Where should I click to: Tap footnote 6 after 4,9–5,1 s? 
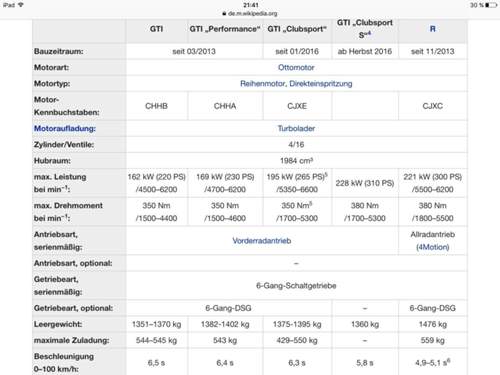click(448, 360)
